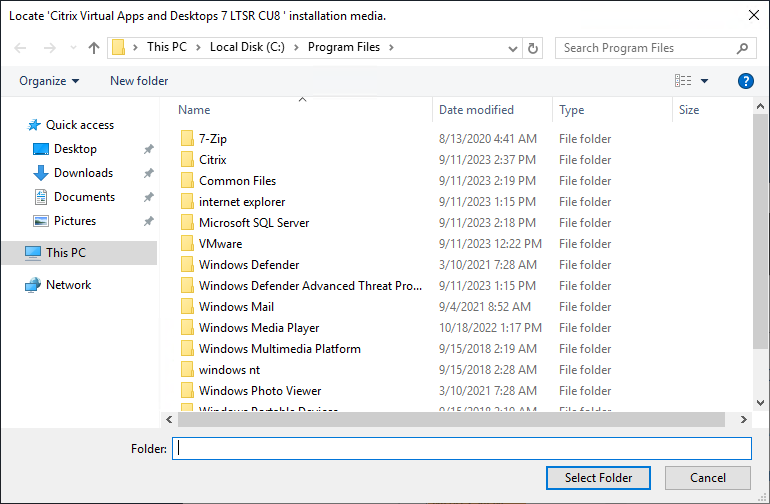Screen dimensions: 770x504
Task: Click the 10/18/2022 1:17 PM date cell
Action: [x=490, y=328]
